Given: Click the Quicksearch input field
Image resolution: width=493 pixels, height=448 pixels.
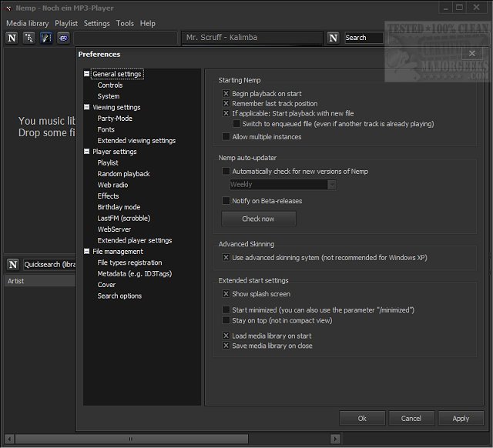Looking at the screenshot, I should coord(49,265).
